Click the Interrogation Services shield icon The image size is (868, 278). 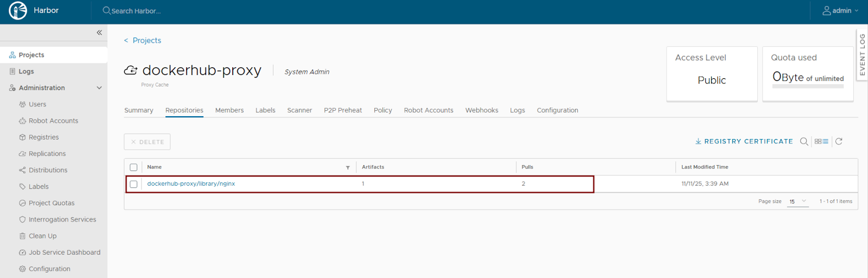point(22,219)
